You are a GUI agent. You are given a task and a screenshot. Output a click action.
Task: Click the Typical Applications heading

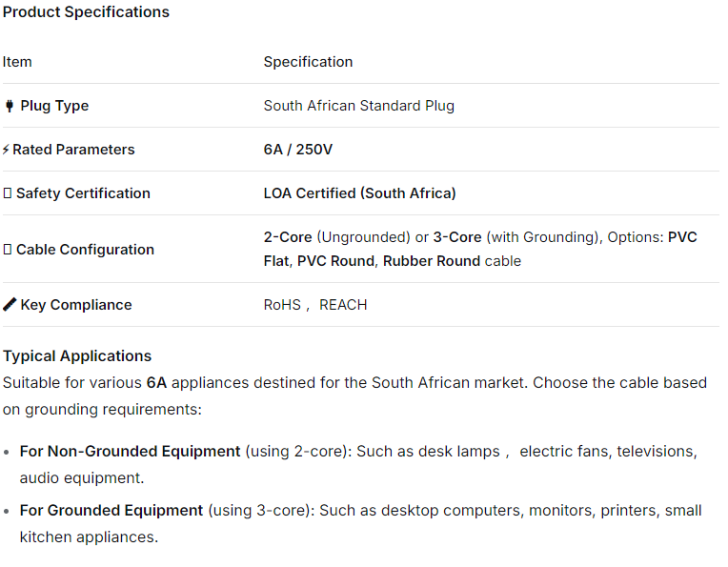click(x=77, y=356)
